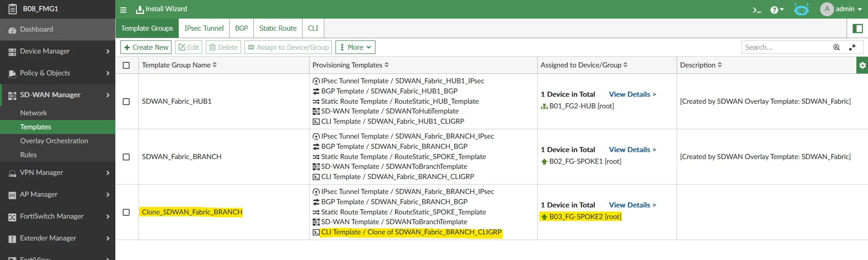Click the Create New button
The image size is (868, 260).
click(146, 47)
